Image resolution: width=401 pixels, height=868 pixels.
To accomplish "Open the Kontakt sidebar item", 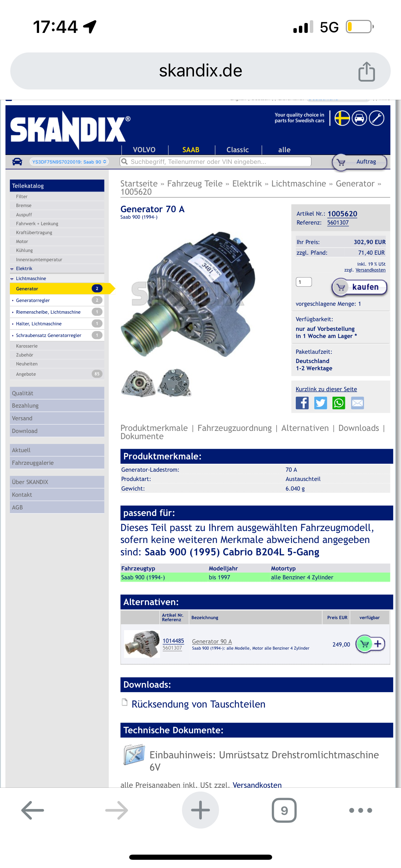I will tap(57, 495).
